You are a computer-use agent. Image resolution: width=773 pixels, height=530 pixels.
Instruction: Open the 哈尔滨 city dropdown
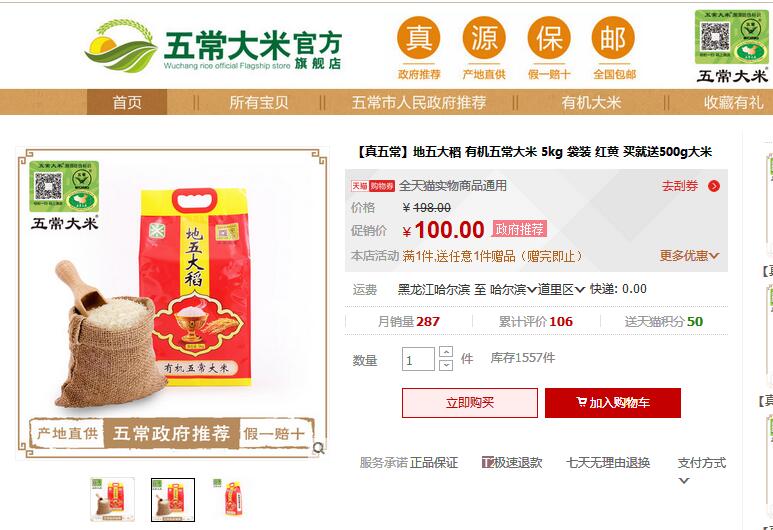(513, 289)
